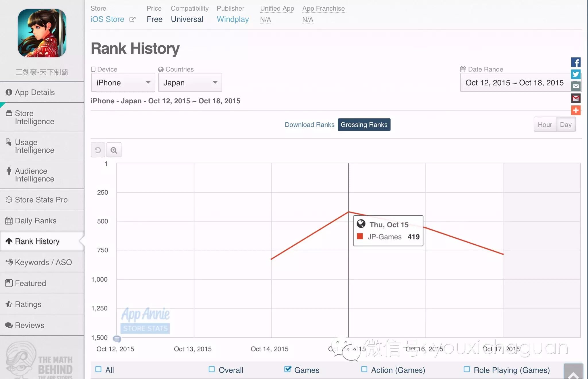This screenshot has height=379, width=588.
Task: Click the Oct 15 data point on chart
Action: click(x=349, y=212)
